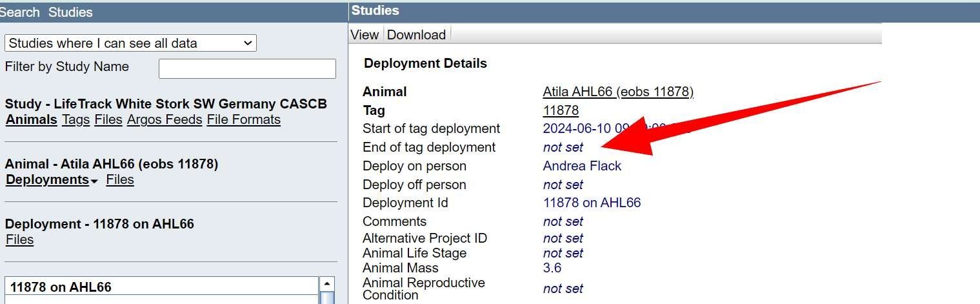Image resolution: width=980 pixels, height=304 pixels.
Task: Open Files under Deployment 11878 on AHL66
Action: pos(19,239)
